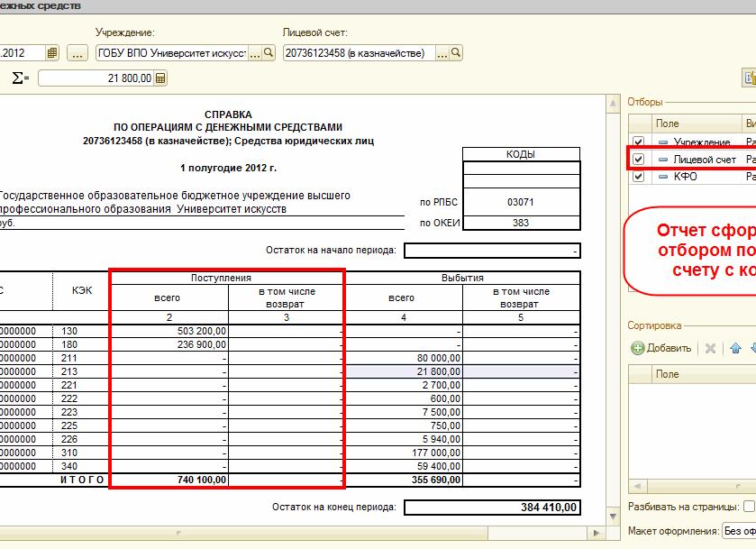Click the blue move-up arrow in Сортировка
The image size is (756, 549).
click(x=735, y=348)
